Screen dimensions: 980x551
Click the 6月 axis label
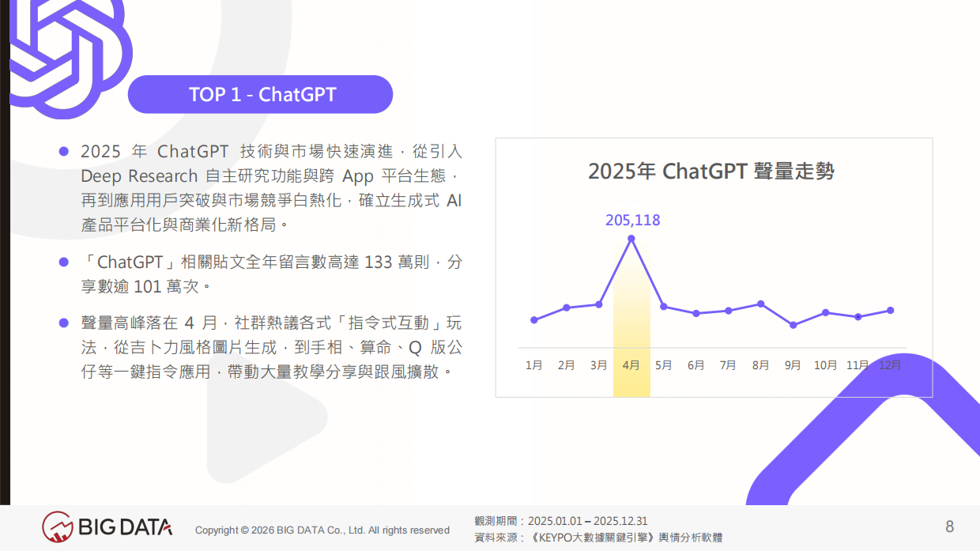pyautogui.click(x=696, y=365)
